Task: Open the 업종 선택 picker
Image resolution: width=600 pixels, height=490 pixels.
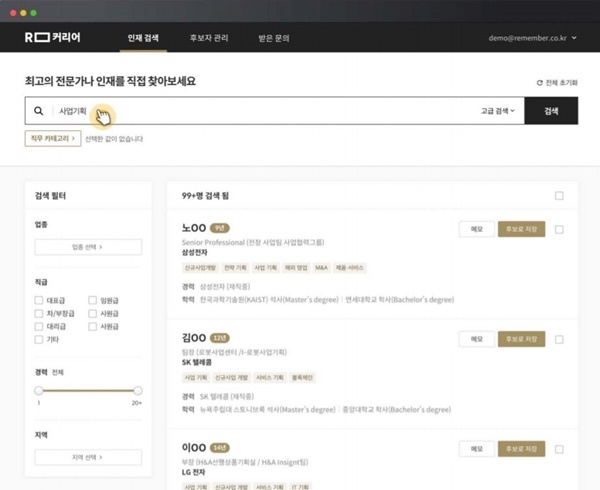Action: (88, 247)
